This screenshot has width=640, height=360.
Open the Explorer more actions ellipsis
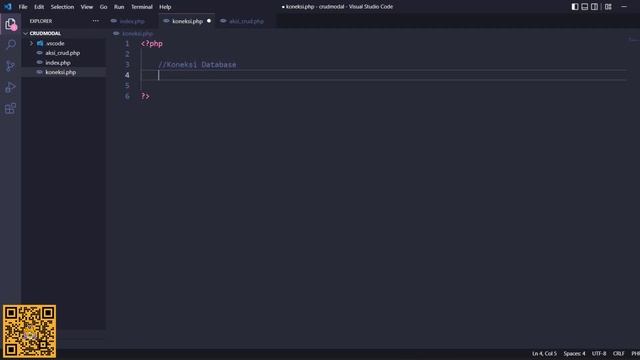tap(96, 21)
